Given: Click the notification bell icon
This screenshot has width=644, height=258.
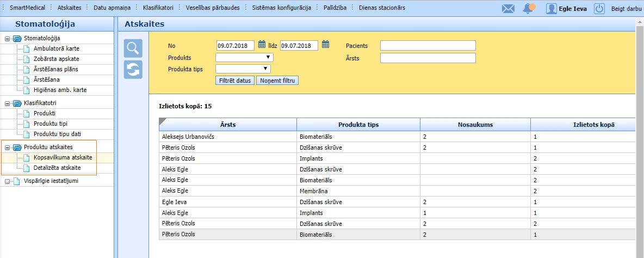Looking at the screenshot, I should 528,8.
